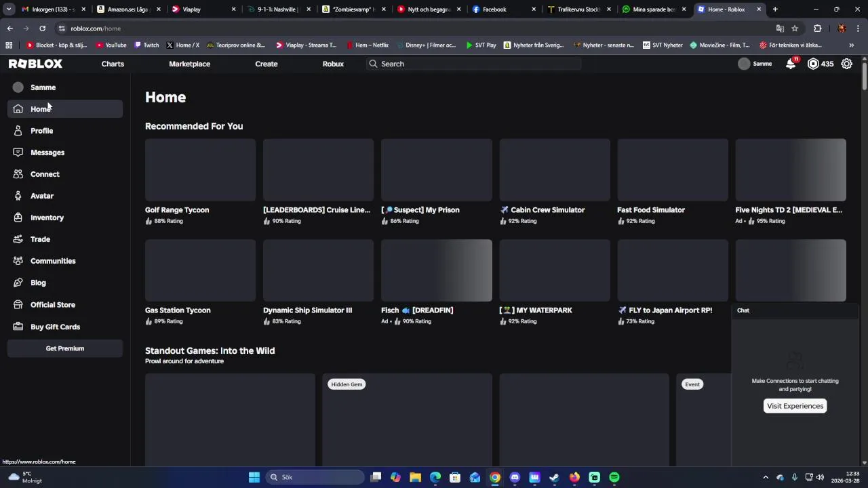The width and height of the screenshot is (868, 488).
Task: Open the apps grid in bookmarks bar
Action: tap(9, 45)
